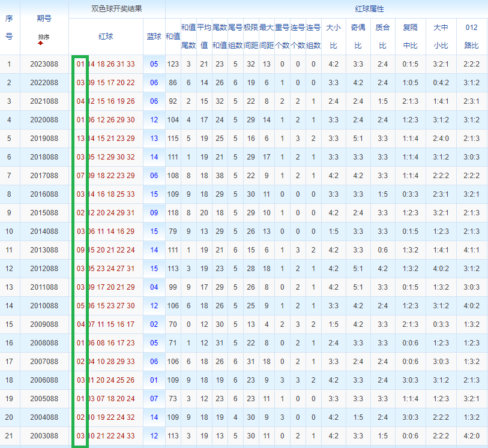Click the 极限间距 column header
This screenshot has height=448, width=488.
(x=251, y=37)
